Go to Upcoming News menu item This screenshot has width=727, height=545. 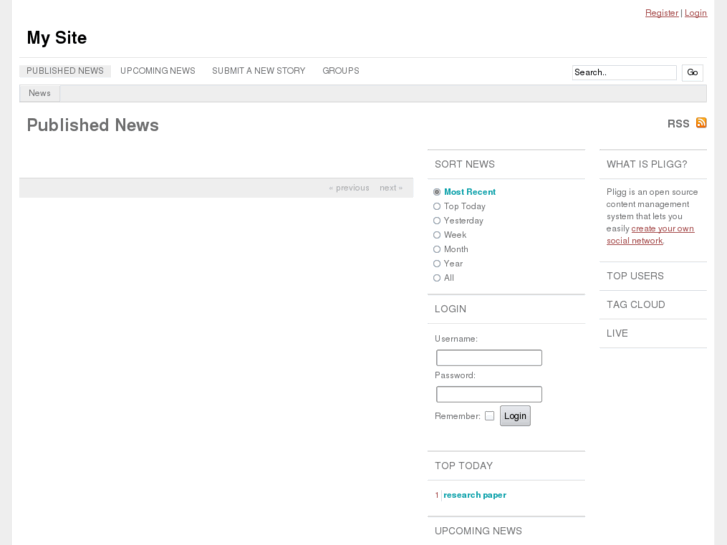(158, 71)
